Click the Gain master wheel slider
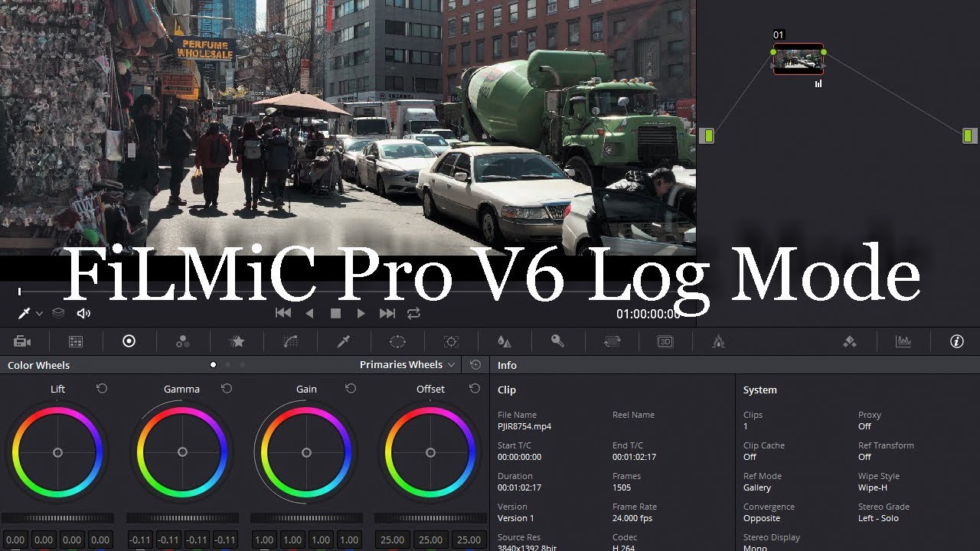980x551 pixels. [306, 518]
